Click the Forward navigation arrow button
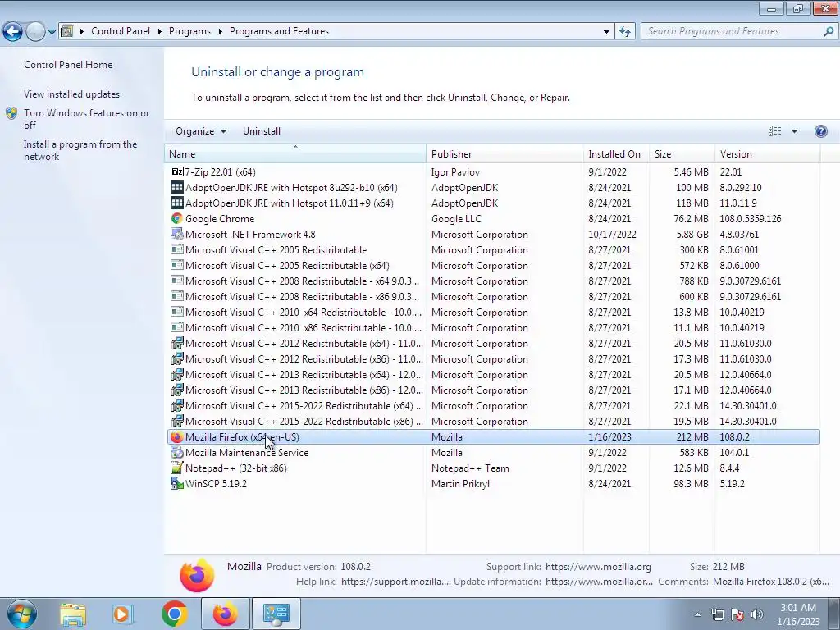Screen dimensions: 840x630 click(35, 32)
